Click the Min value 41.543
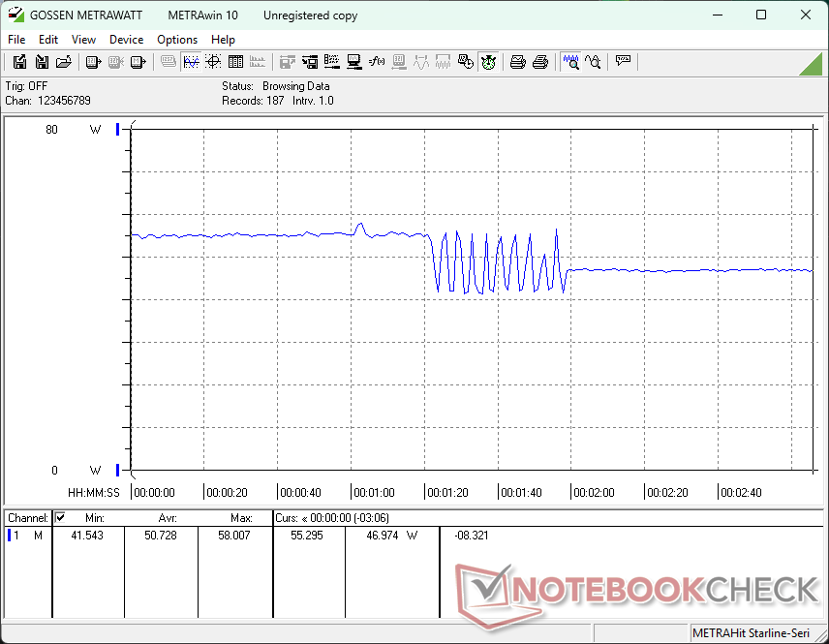Viewport: 829px width, 644px height. 87,536
